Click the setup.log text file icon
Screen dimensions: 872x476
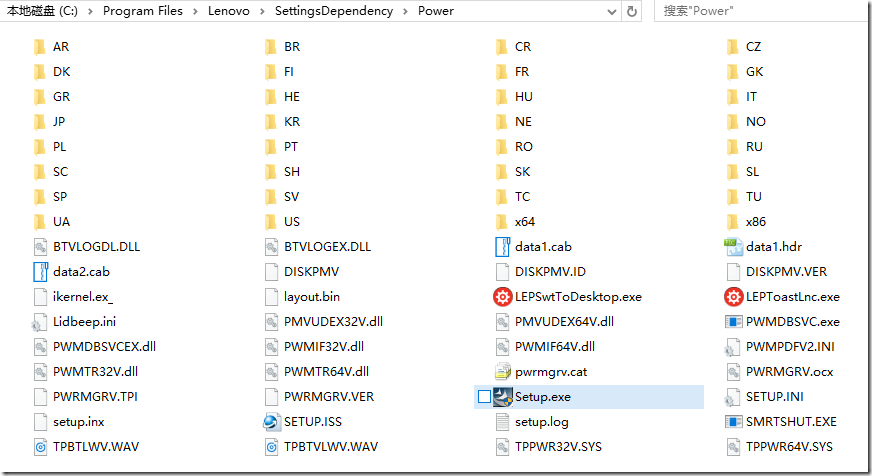click(503, 422)
